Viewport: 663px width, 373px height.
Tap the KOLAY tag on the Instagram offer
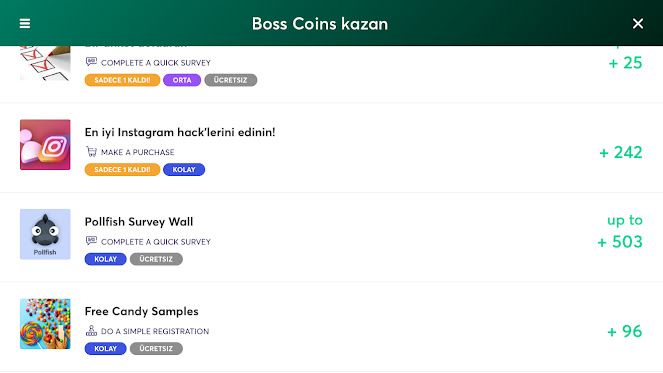(x=184, y=170)
